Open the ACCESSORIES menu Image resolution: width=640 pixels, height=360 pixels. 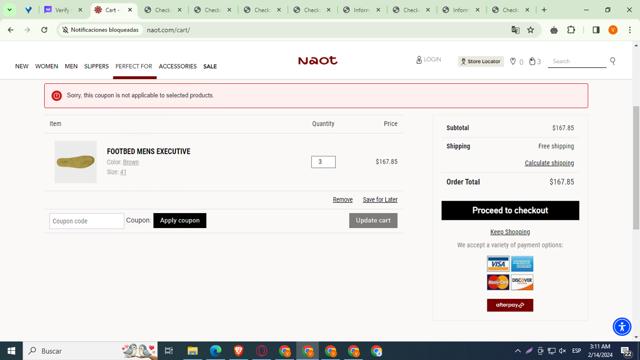pyautogui.click(x=178, y=66)
